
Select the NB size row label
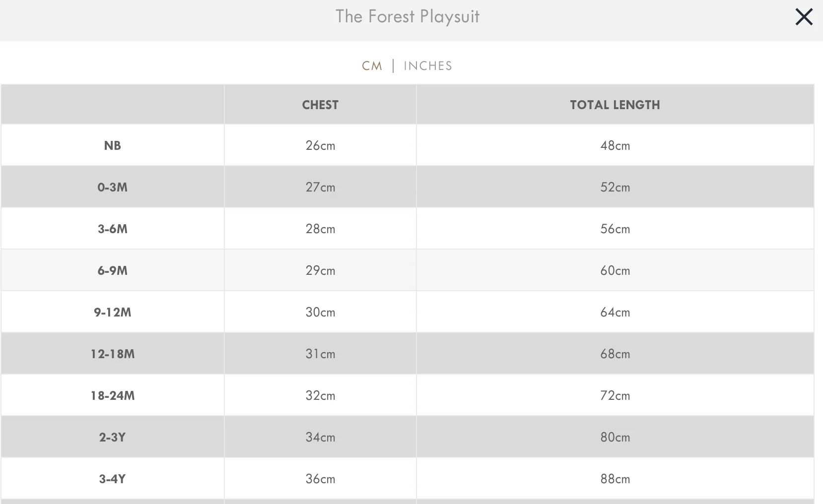point(112,145)
